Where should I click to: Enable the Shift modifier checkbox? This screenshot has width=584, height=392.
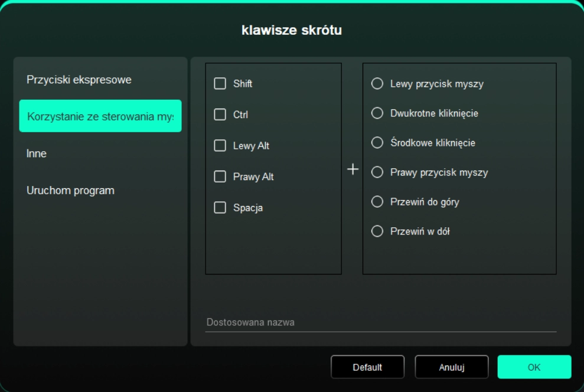tap(220, 84)
